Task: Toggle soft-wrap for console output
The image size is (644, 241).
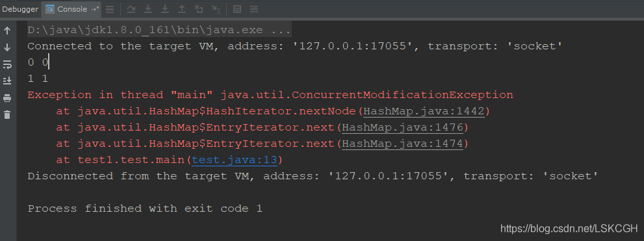Action: click(x=7, y=64)
